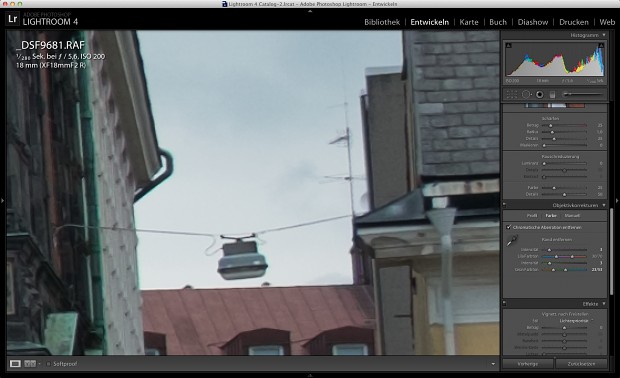
Task: Toggle Effekte panel on/off switch
Action: tap(505, 304)
